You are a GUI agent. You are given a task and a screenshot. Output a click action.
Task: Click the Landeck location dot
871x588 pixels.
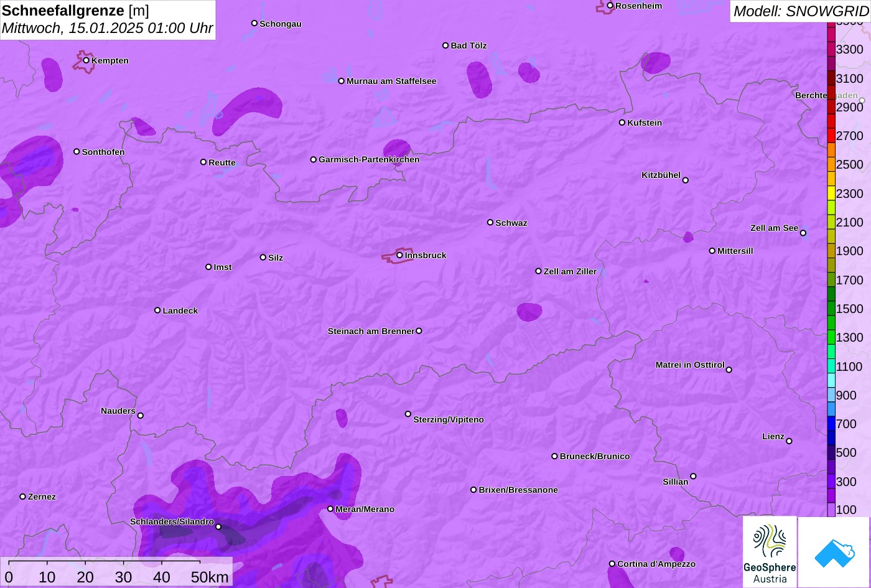[x=157, y=310]
